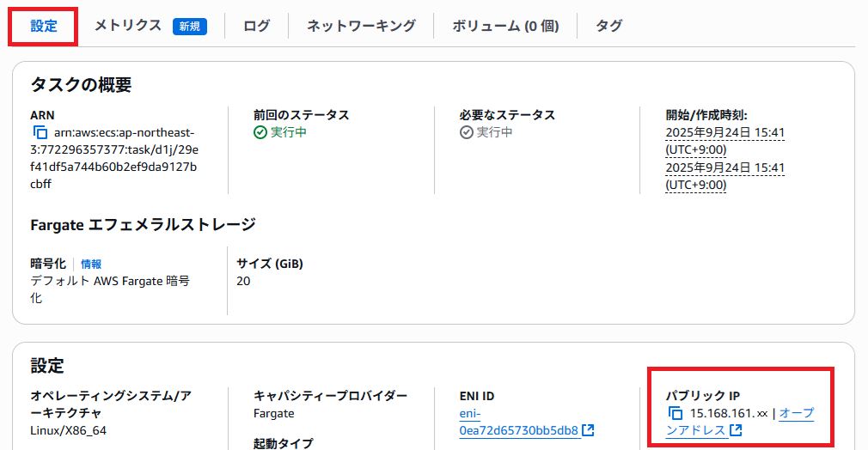Click the grey check icon under 必要なステータス

[467, 132]
